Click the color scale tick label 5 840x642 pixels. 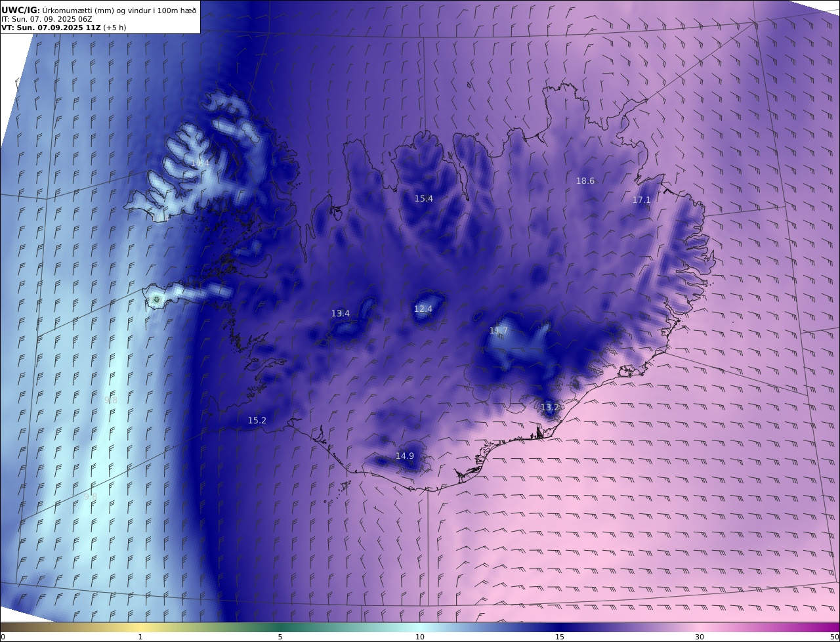(x=280, y=637)
